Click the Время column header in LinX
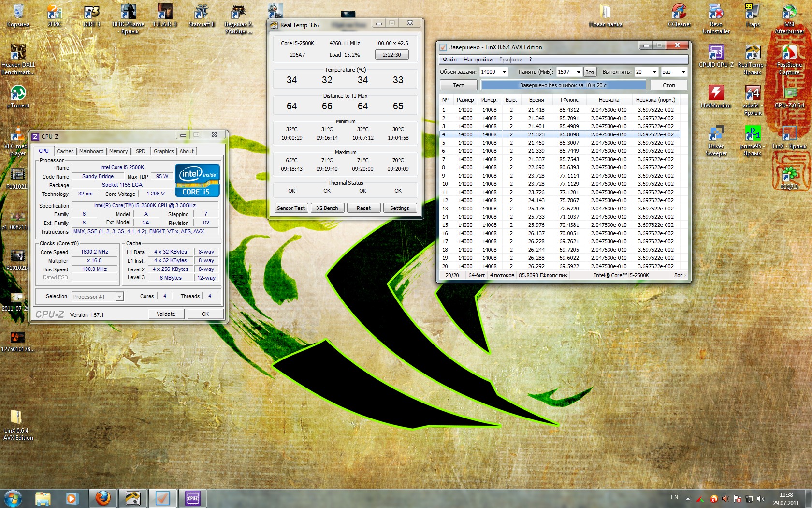 pyautogui.click(x=536, y=100)
